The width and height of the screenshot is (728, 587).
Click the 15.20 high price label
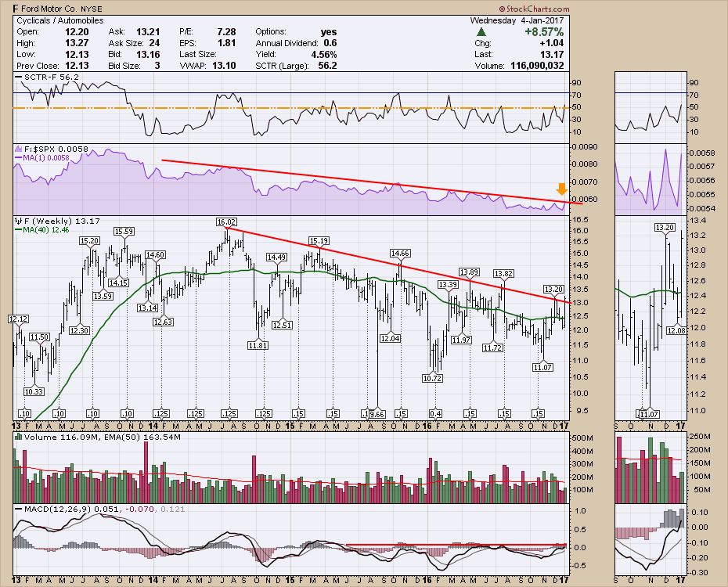89,241
